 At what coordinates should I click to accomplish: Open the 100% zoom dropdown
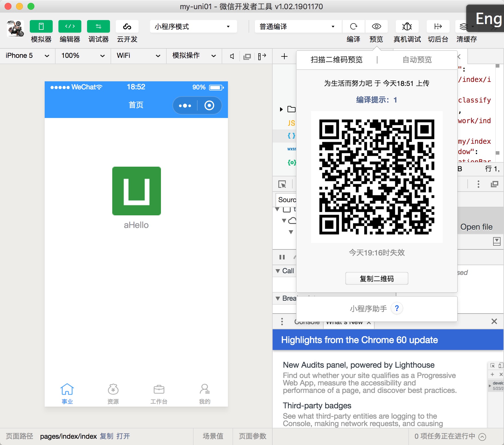83,56
